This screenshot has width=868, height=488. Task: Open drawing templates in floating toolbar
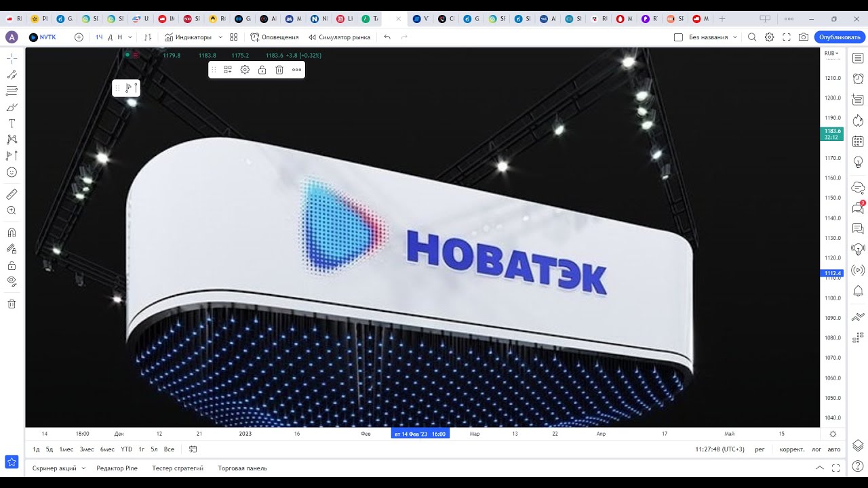pyautogui.click(x=228, y=70)
